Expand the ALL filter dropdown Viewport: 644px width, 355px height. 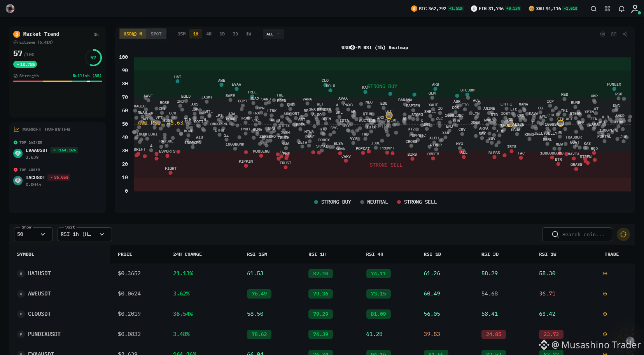273,34
